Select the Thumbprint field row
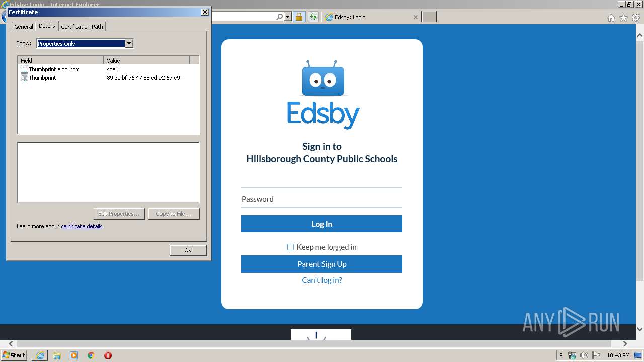This screenshot has height=362, width=644. pyautogui.click(x=104, y=78)
